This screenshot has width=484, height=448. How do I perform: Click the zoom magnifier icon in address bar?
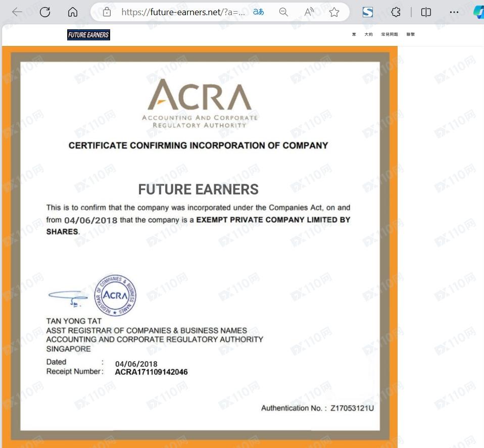(x=283, y=12)
